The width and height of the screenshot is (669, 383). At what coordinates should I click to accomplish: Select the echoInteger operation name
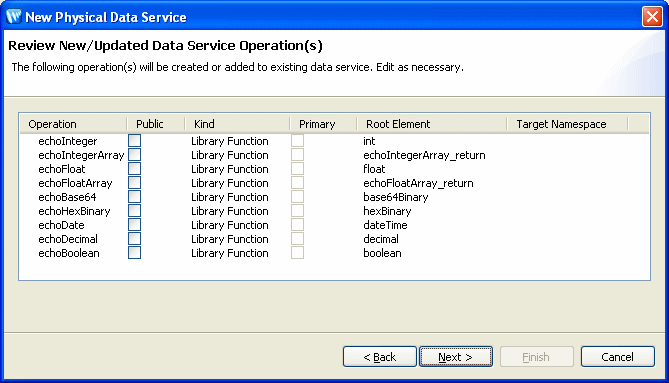coord(68,141)
